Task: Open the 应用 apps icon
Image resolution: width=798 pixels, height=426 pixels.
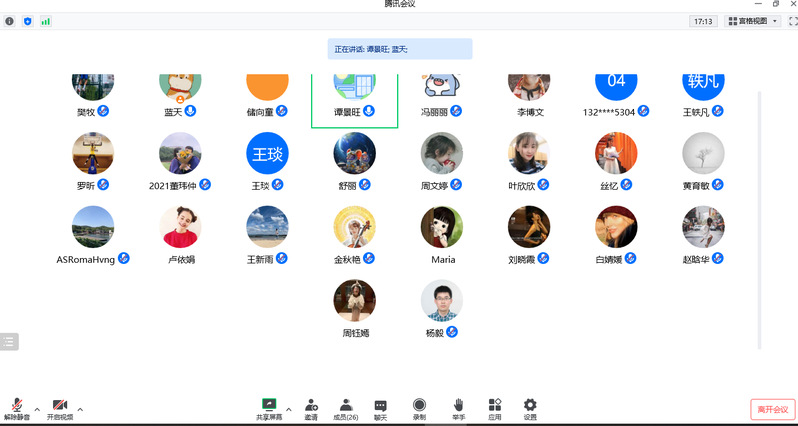Action: [494, 407]
